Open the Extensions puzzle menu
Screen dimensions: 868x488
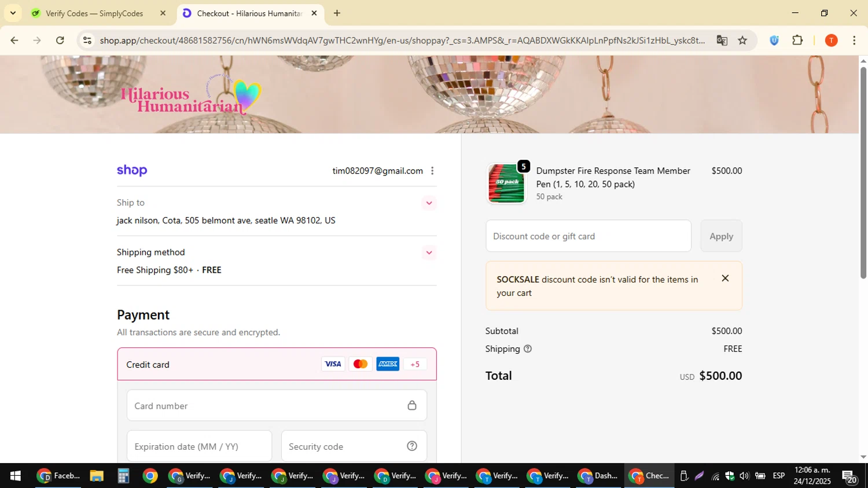(797, 41)
